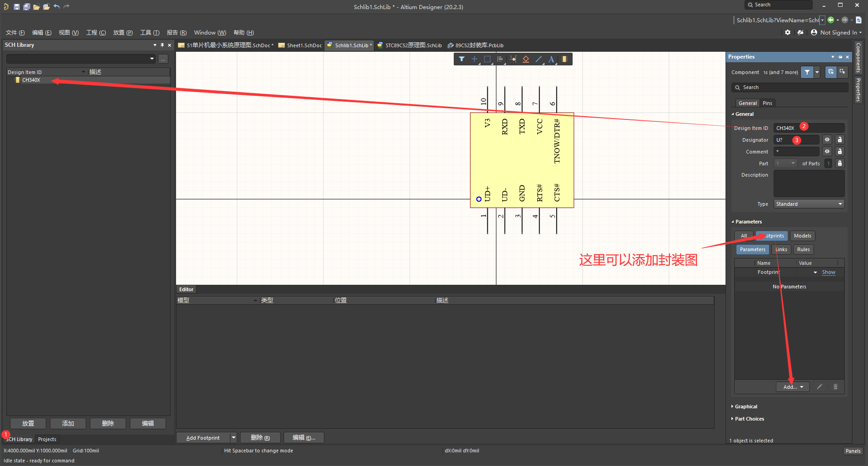Toggle Designator visibility eye icon

coord(827,140)
